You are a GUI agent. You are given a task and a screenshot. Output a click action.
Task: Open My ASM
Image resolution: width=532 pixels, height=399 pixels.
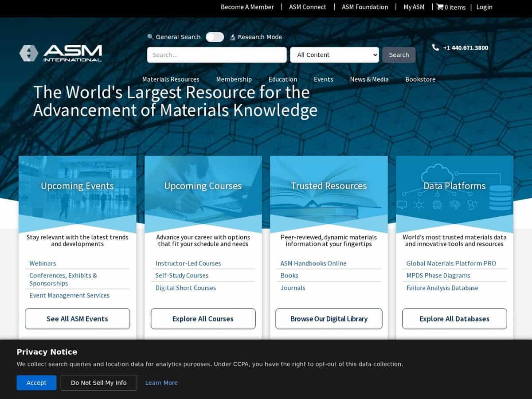coord(414,7)
